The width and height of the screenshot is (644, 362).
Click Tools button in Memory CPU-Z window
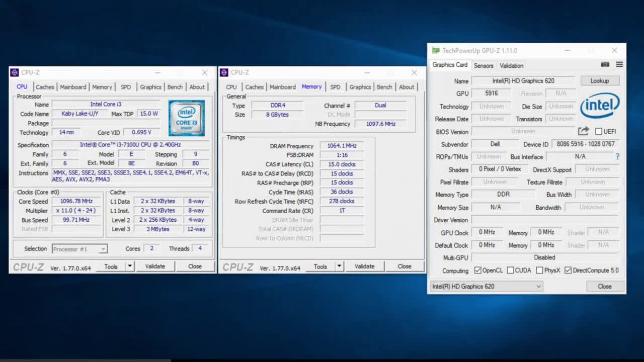tap(320, 266)
